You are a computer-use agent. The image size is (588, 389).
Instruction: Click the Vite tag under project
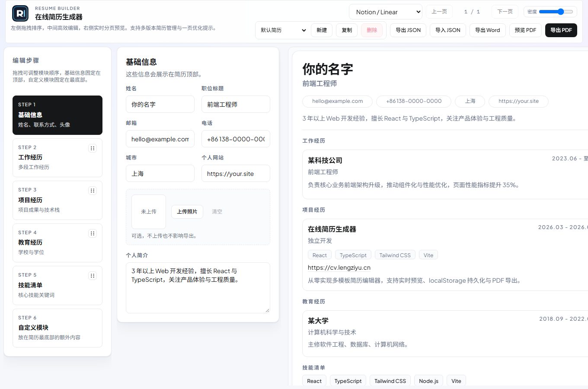[428, 255]
